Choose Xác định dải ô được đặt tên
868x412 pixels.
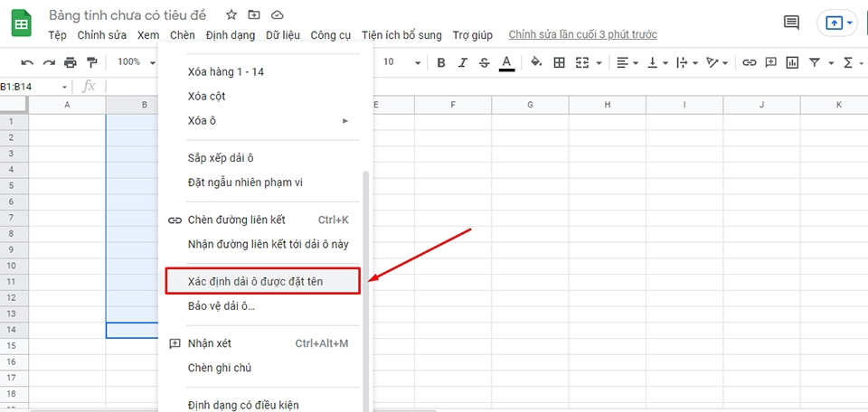tap(263, 282)
